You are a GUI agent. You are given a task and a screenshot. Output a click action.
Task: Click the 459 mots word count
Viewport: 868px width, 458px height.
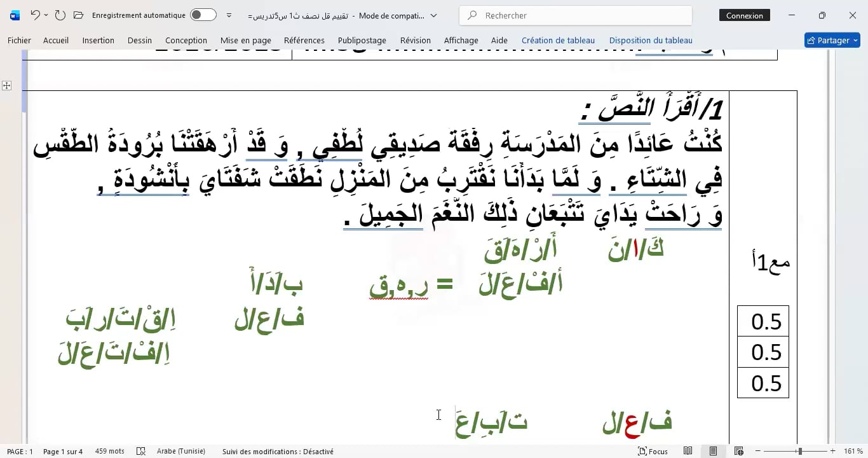(x=110, y=452)
